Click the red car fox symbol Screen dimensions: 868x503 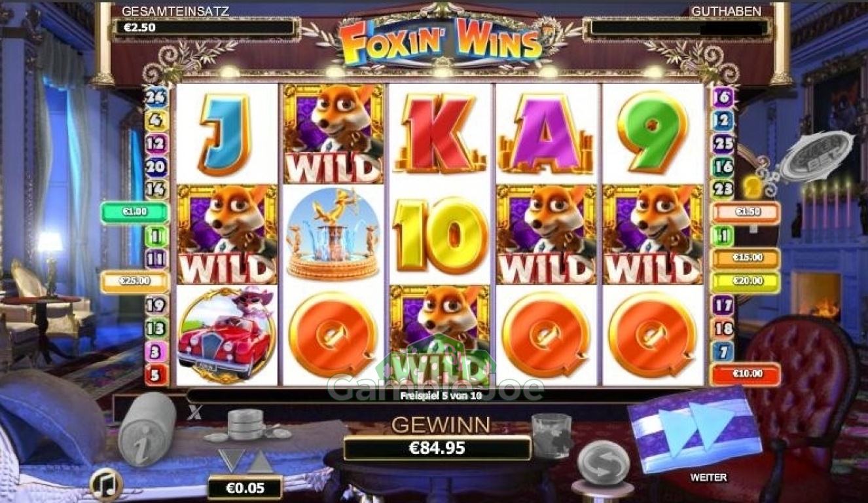226,335
